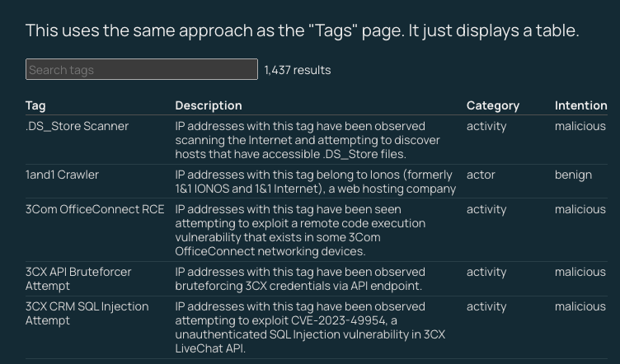Image resolution: width=620 pixels, height=364 pixels.
Task: Click the "1,437 results" count text
Action: pyautogui.click(x=298, y=70)
